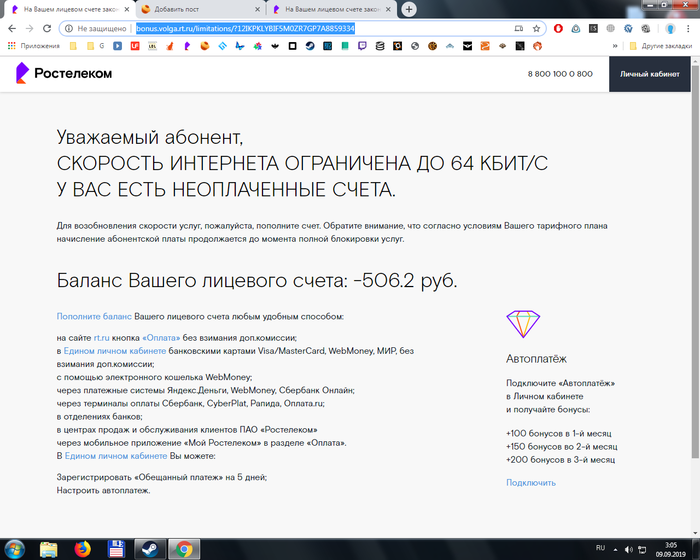Click the phone number 8 800 100 0 800
This screenshot has width=700, height=560.
[x=560, y=74]
